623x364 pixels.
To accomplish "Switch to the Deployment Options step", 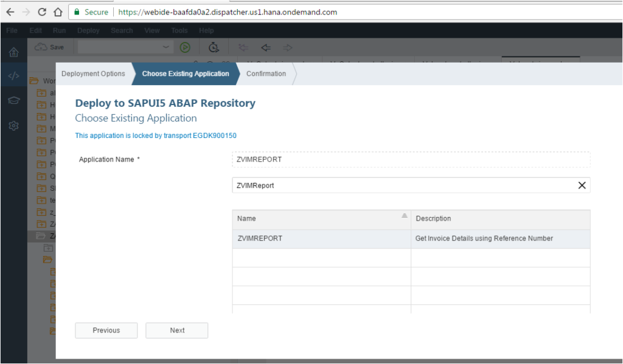I will click(94, 74).
